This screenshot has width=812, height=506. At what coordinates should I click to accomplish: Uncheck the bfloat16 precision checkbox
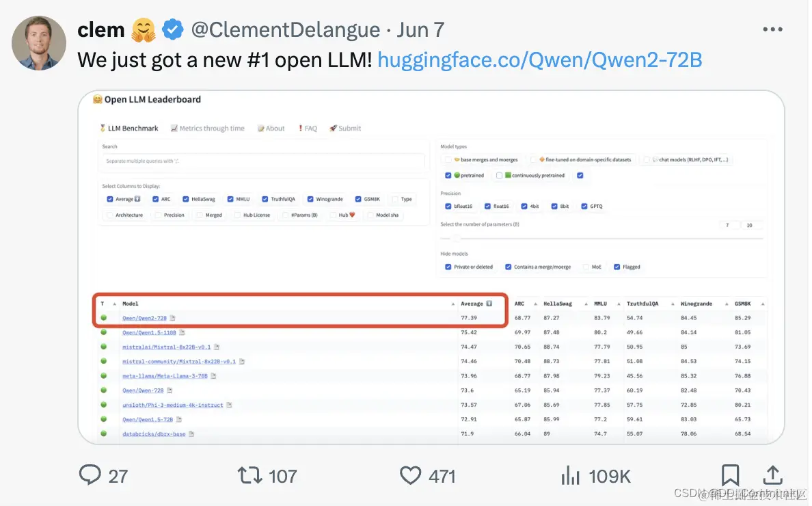448,206
